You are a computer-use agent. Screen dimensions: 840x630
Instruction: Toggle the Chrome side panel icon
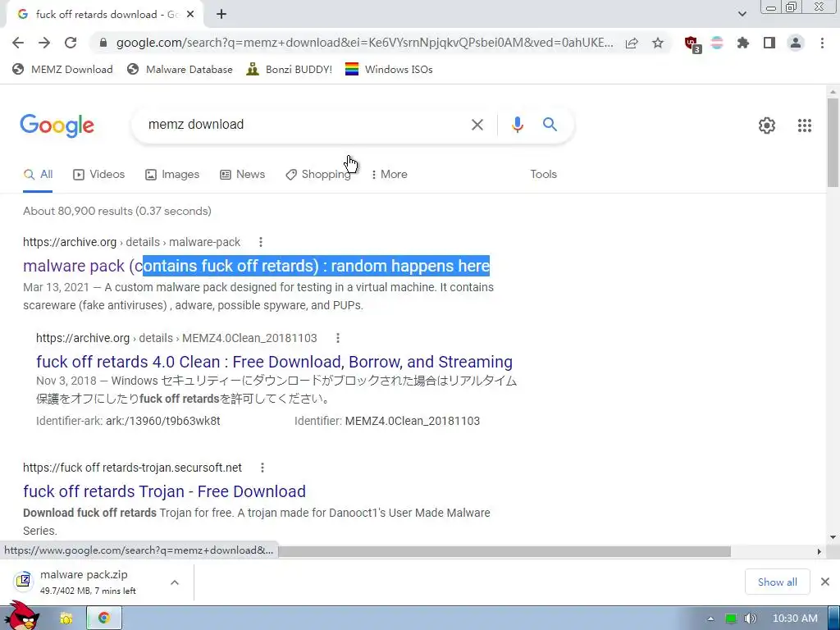click(x=769, y=43)
